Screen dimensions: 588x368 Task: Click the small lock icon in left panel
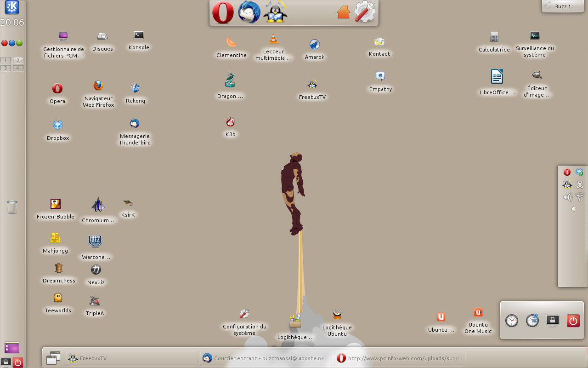6,362
